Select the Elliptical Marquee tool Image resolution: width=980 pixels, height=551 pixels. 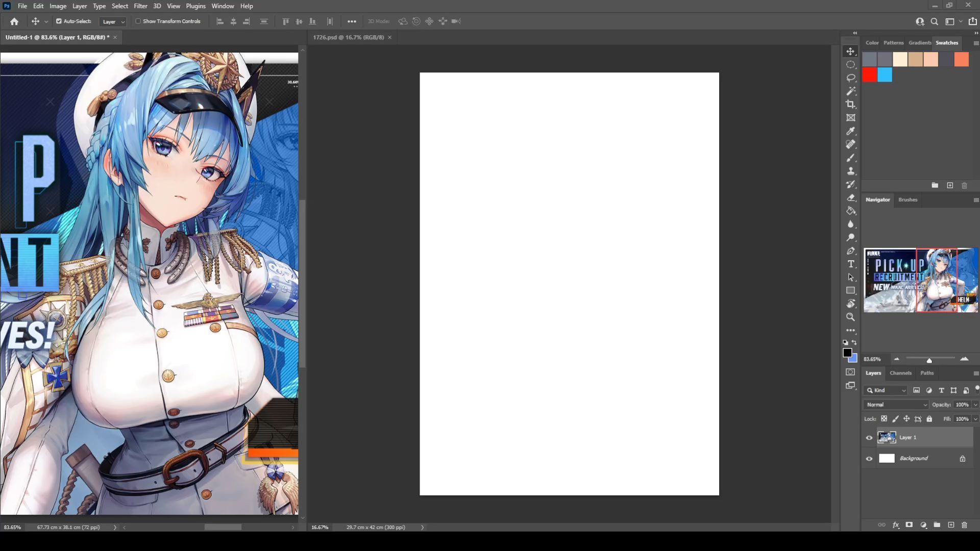tap(850, 65)
